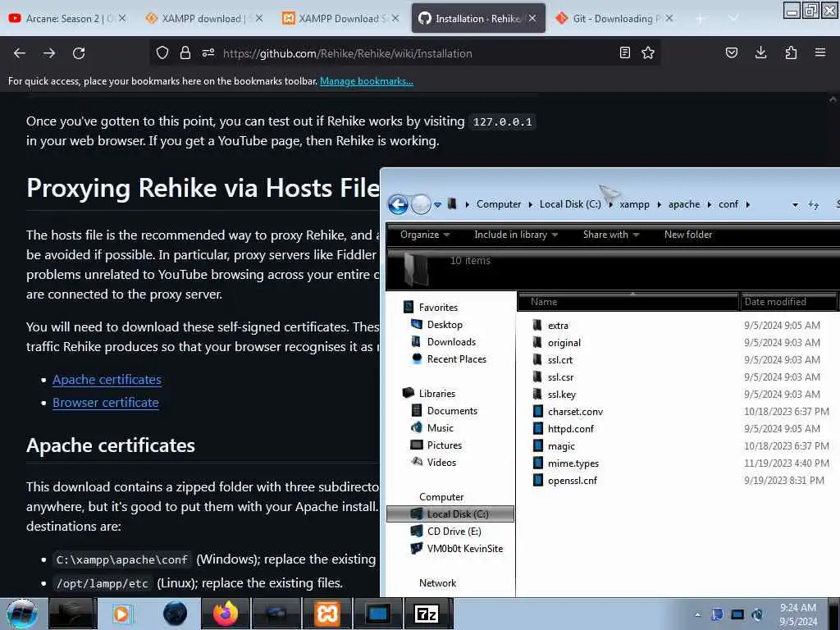
Task: Open Firefox tracking protection shield
Action: click(x=162, y=52)
